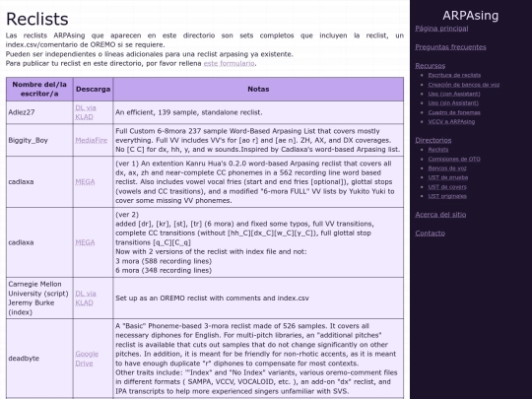Open VCCV a ARPAsing link
This screenshot has height=399, width=532.
pos(451,121)
